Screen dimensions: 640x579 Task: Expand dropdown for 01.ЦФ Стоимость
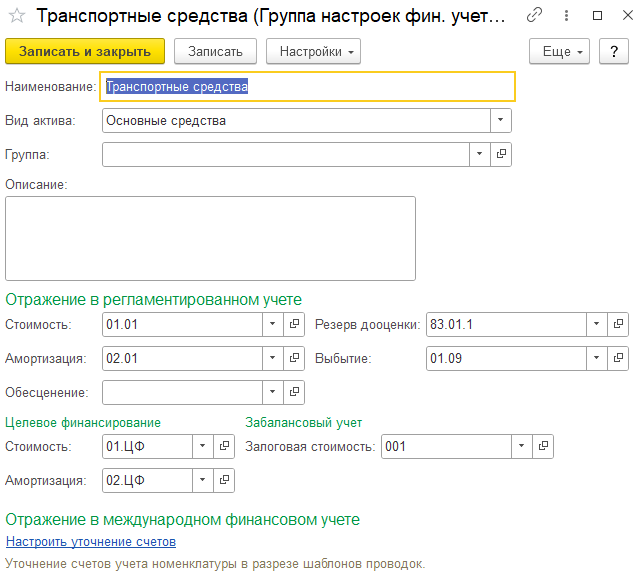point(202,446)
